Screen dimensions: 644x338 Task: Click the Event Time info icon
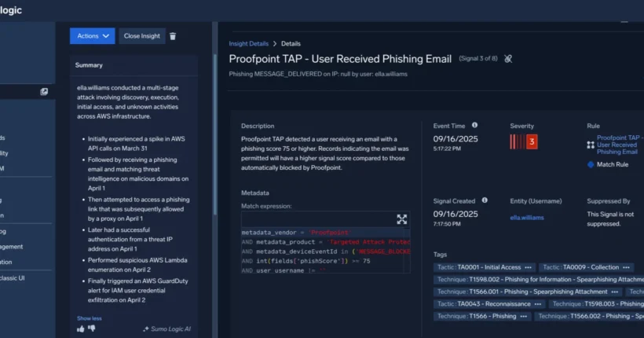point(475,125)
